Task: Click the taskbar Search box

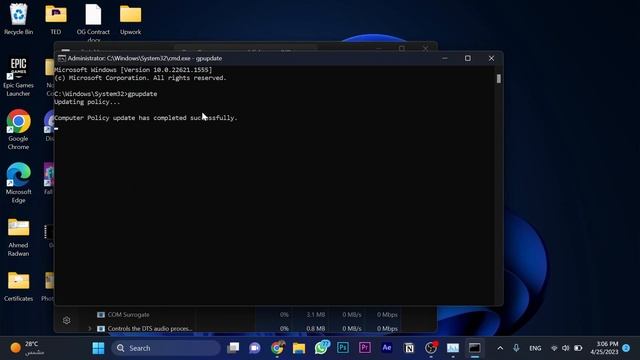Action: click(x=166, y=348)
